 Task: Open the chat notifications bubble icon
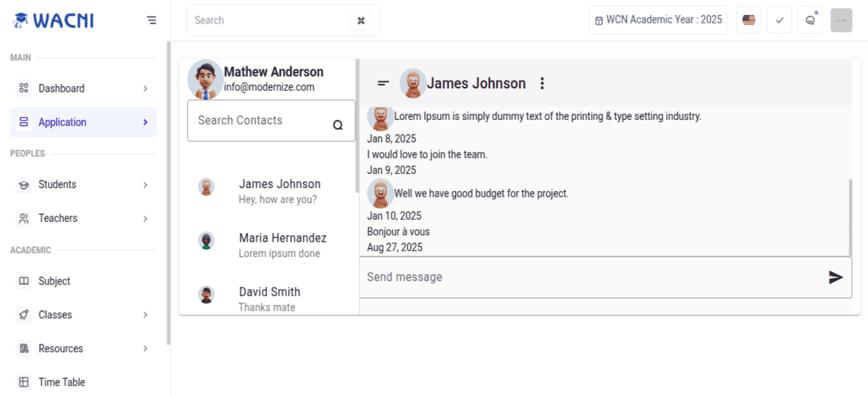810,21
